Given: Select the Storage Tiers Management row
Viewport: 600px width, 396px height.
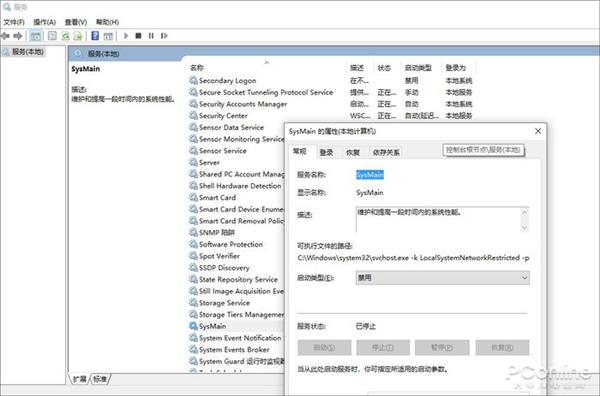Looking at the screenshot, I should [x=236, y=314].
